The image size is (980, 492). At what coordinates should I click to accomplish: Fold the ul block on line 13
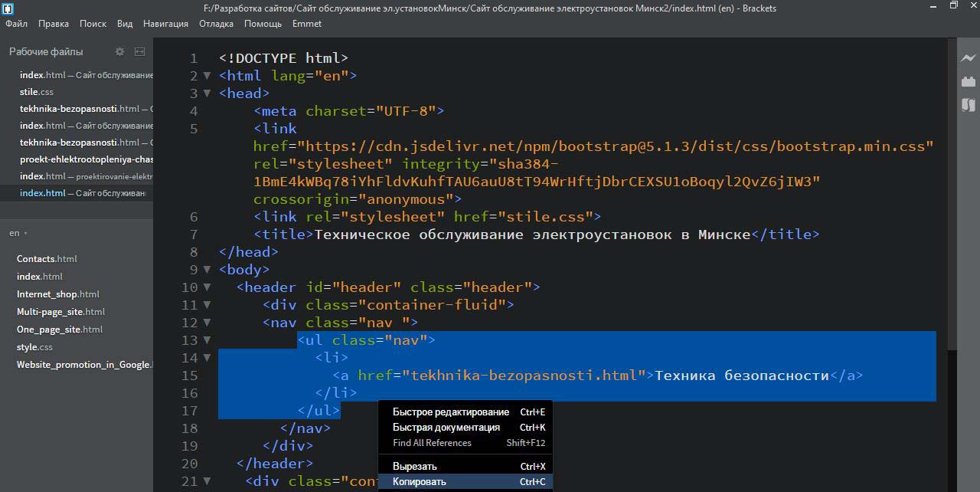207,340
